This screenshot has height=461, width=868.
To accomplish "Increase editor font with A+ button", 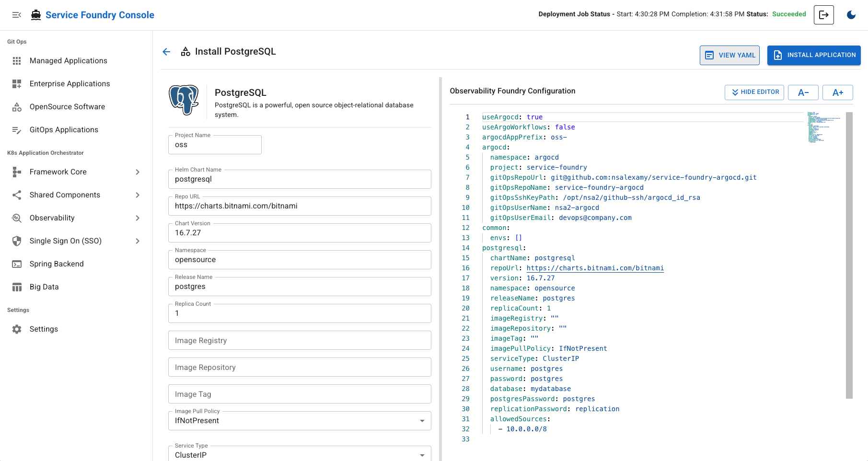I will tap(838, 92).
